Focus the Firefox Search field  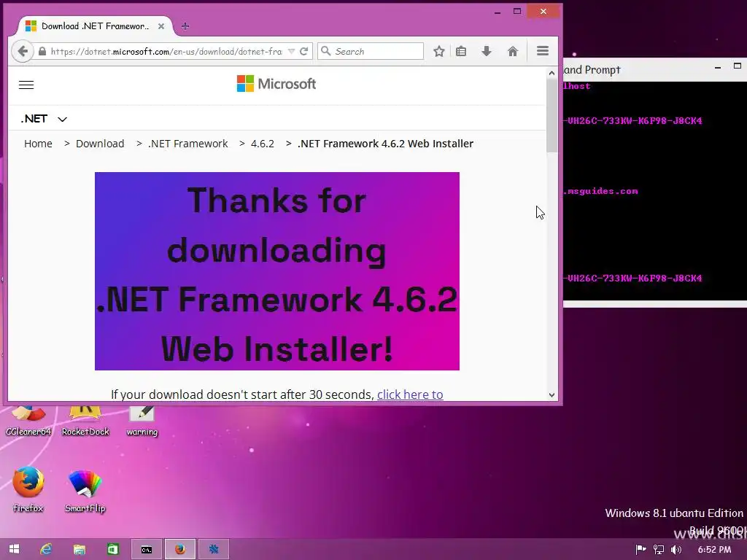(x=371, y=51)
